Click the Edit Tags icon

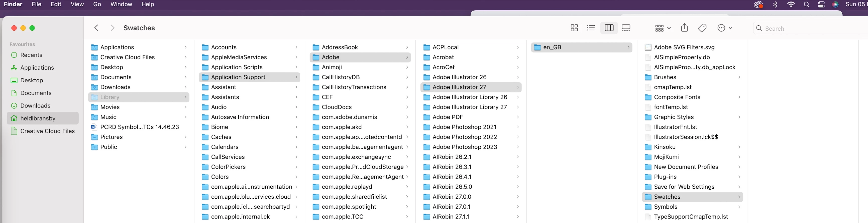pos(702,28)
